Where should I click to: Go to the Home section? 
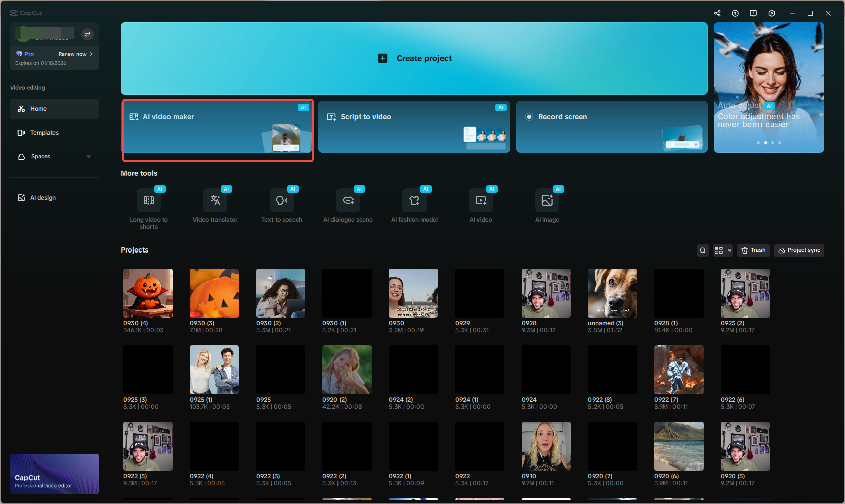(x=39, y=108)
